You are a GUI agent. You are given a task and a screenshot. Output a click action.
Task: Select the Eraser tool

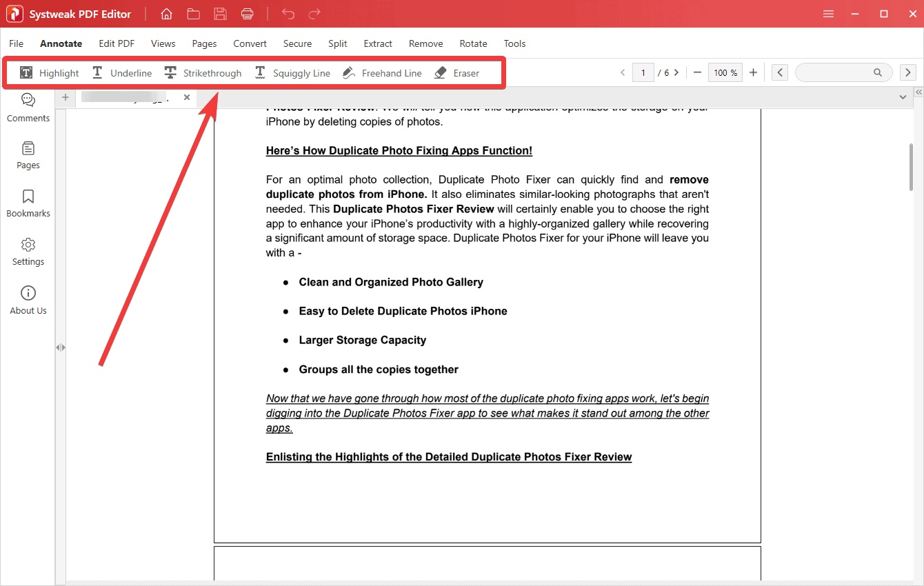tap(456, 72)
